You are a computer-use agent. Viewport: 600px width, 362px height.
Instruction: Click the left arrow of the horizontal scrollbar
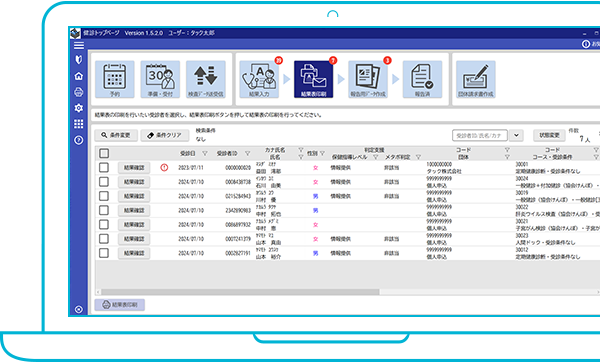click(98, 292)
